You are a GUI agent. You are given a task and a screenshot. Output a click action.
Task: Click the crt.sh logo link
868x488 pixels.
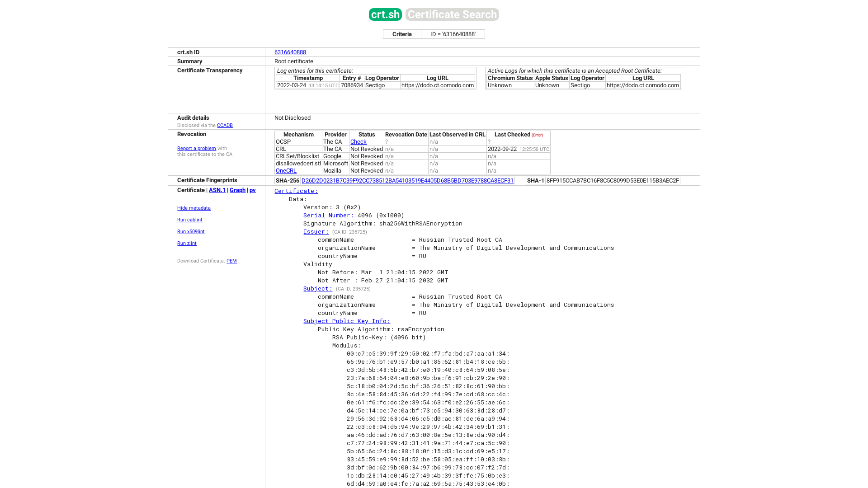point(385,14)
